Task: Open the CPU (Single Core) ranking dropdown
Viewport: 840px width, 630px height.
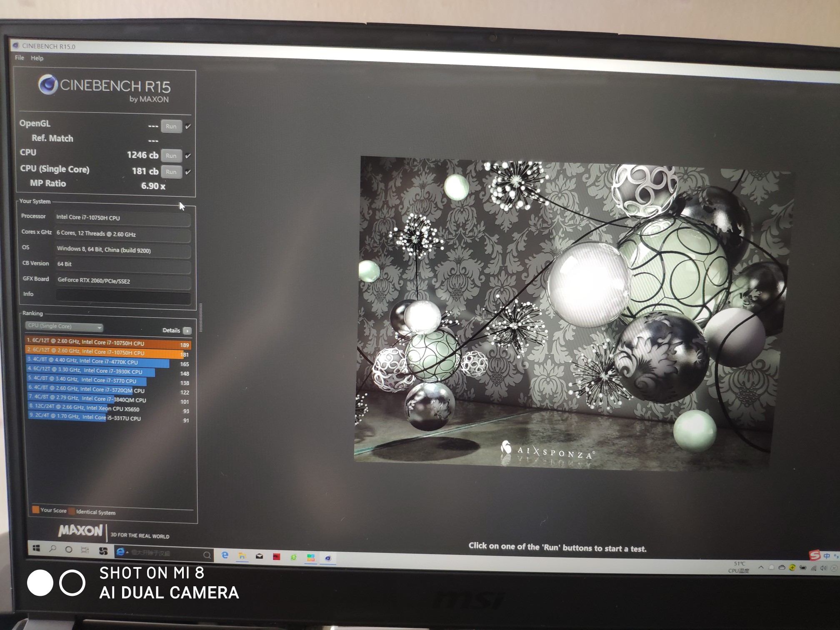Action: [x=64, y=327]
